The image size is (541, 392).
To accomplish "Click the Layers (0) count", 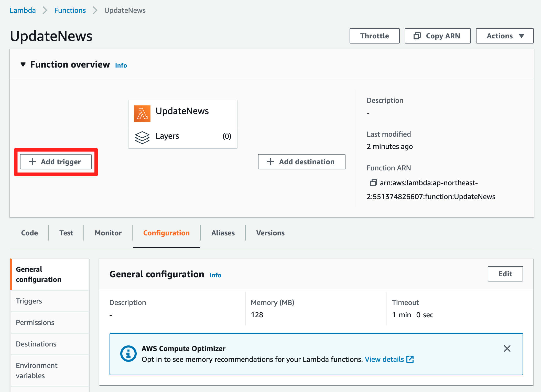I will 227,136.
